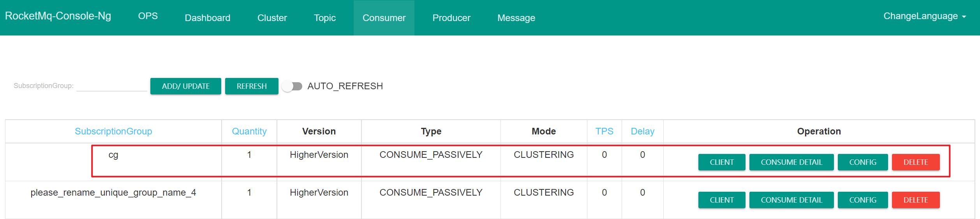Switch to the Cluster page

pos(272,18)
